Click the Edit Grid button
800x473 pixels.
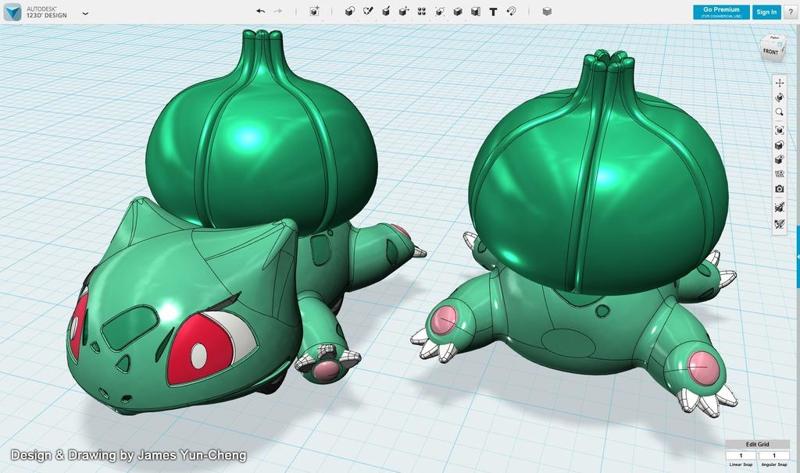pos(757,444)
